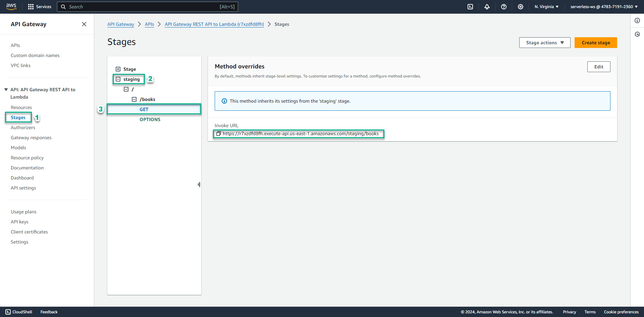Collapse the API Gateway REST API to Lambda section
Viewport: 644px width, 317px height.
[x=6, y=90]
